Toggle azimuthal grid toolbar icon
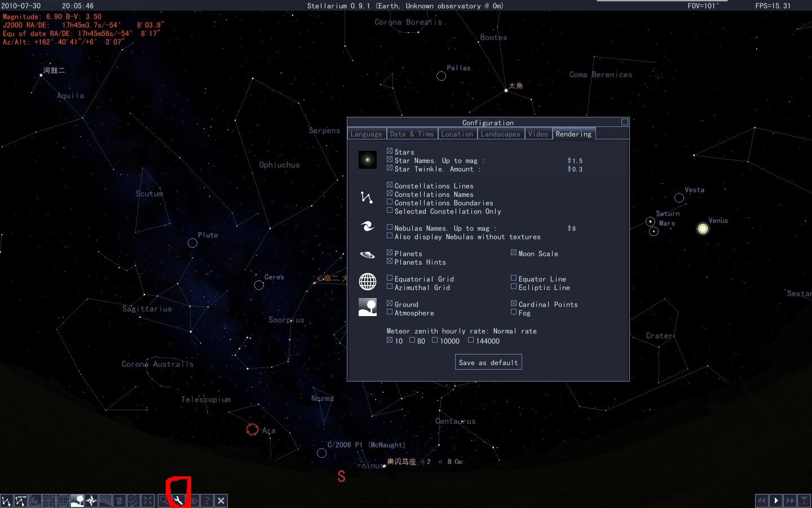 (49, 501)
